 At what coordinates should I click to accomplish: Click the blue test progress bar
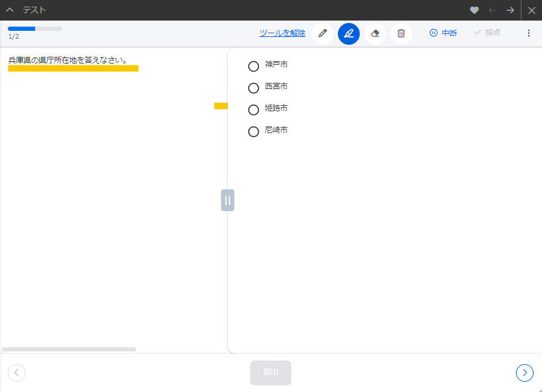[35, 28]
